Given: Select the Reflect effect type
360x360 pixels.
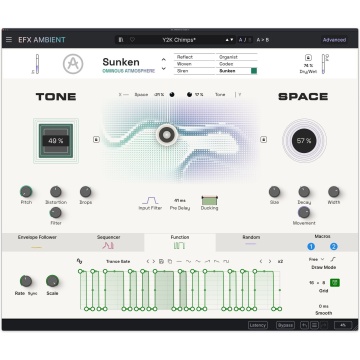Looking at the screenshot, I should pyautogui.click(x=194, y=57).
